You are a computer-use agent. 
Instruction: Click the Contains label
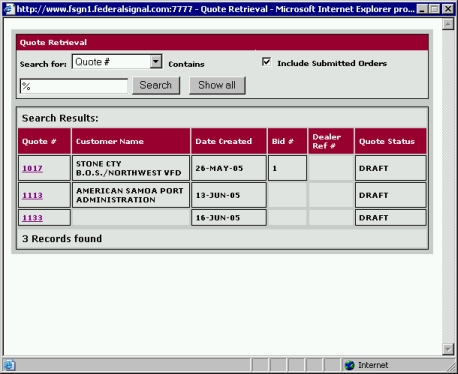pos(186,64)
